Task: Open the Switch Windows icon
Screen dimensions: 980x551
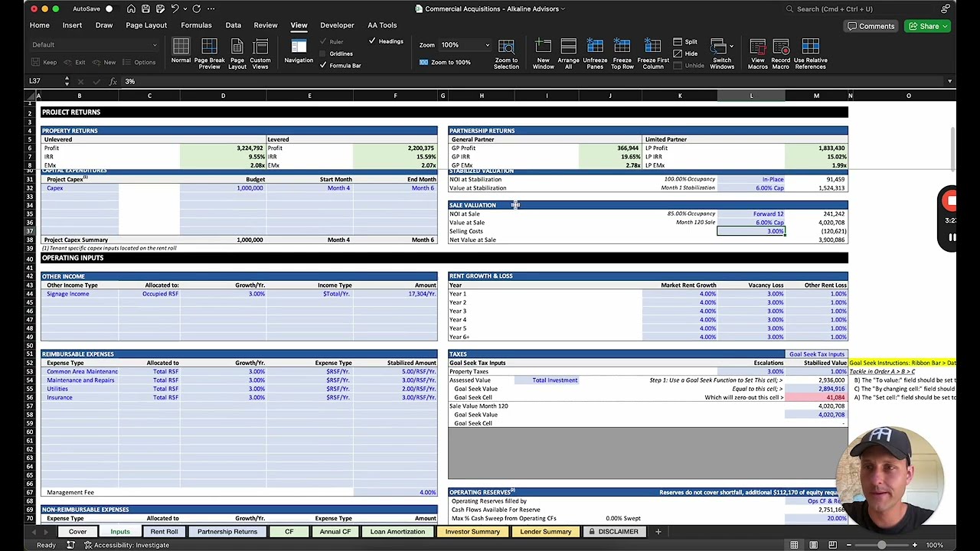Action: click(722, 54)
